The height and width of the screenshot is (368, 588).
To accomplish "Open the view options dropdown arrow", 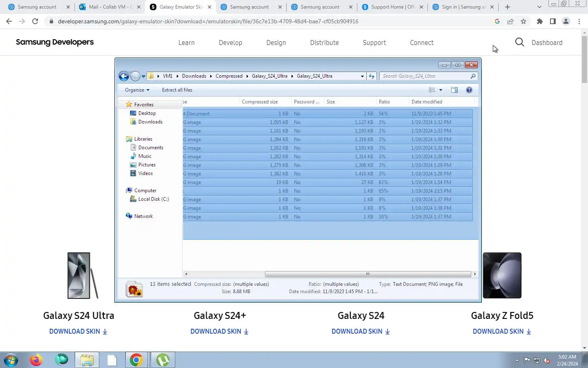I will pos(441,90).
